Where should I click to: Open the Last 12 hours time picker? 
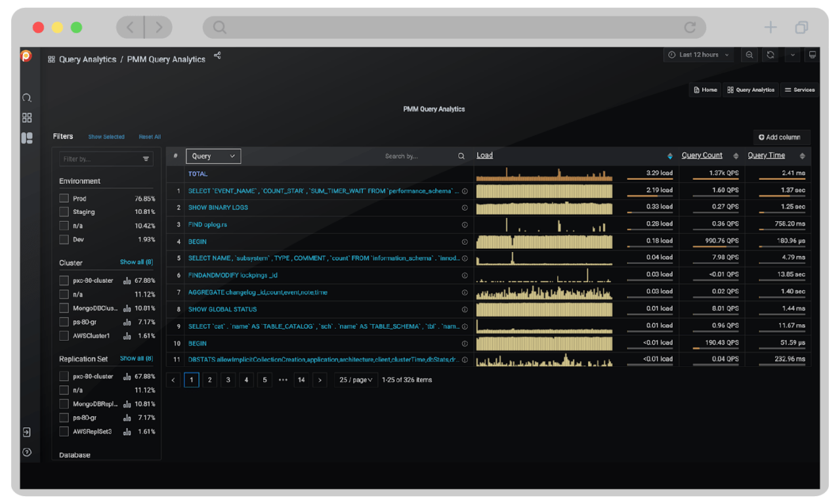click(x=698, y=54)
